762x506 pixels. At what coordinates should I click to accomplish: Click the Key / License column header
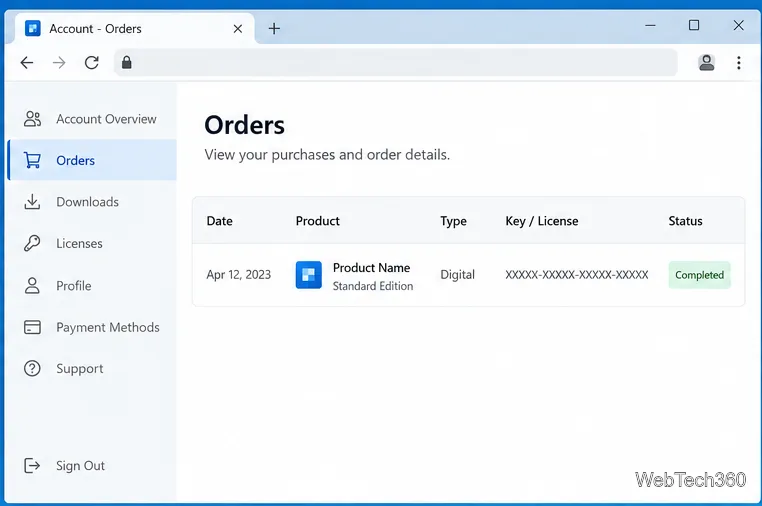coord(542,221)
